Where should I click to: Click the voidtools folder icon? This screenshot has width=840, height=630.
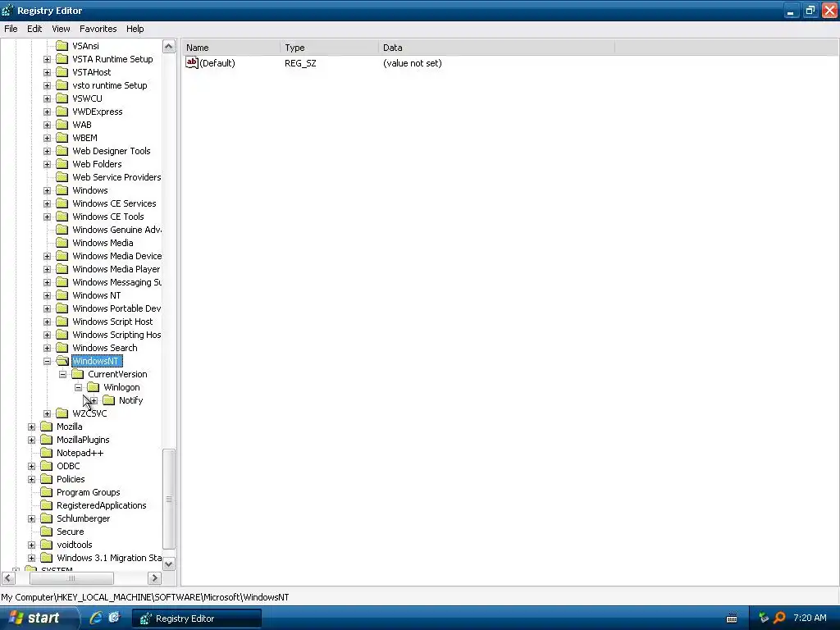47,545
